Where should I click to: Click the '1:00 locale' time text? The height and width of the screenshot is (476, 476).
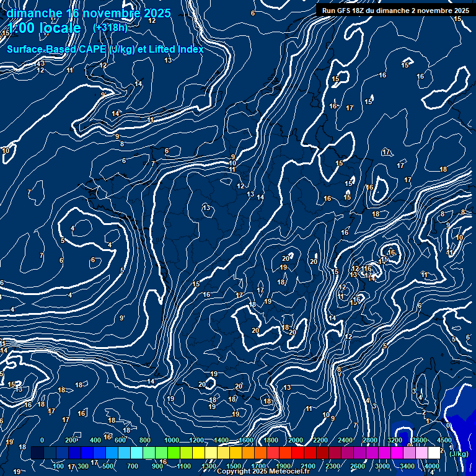click(x=44, y=28)
